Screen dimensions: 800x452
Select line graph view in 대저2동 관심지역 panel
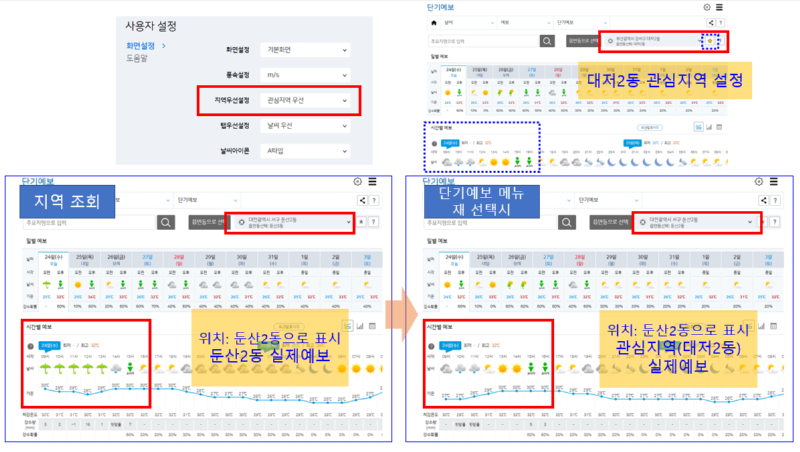point(698,127)
